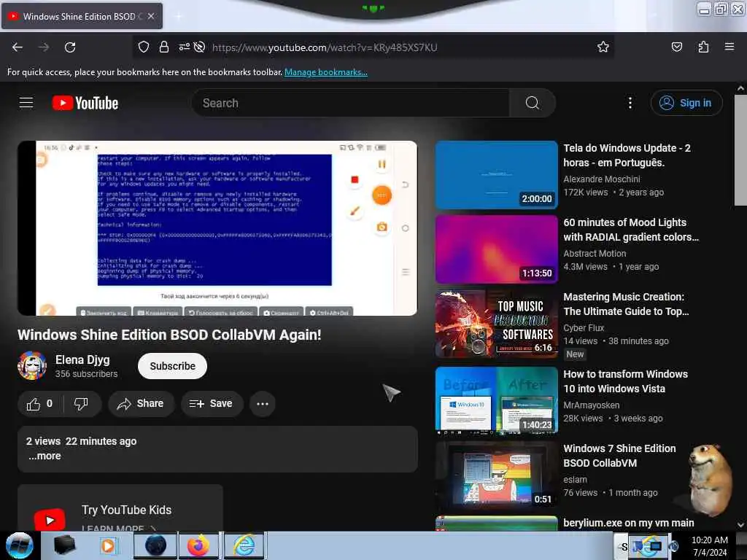747x560 pixels.
Task: Click Alexandre Moschini channel name
Action: [602, 179]
